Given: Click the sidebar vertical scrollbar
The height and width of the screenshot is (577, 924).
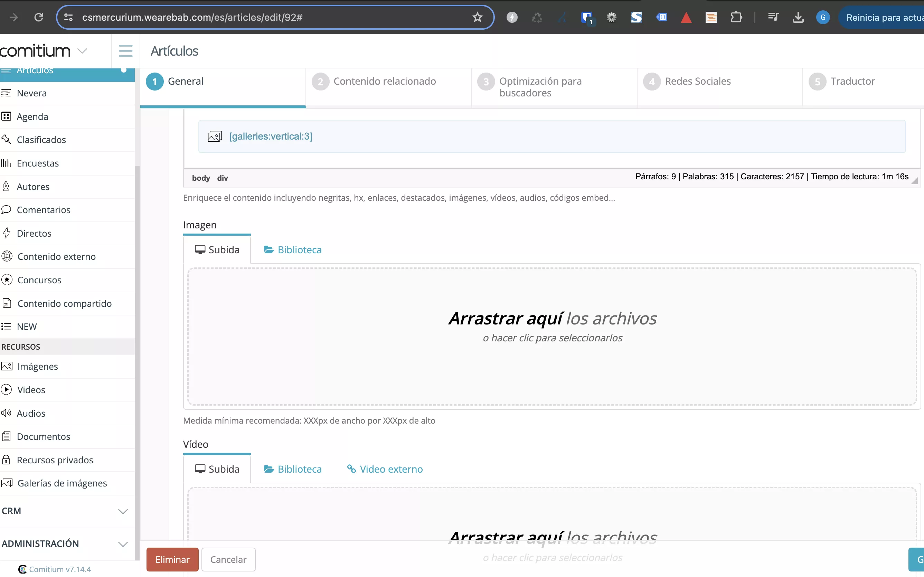Looking at the screenshot, I should (x=138, y=362).
